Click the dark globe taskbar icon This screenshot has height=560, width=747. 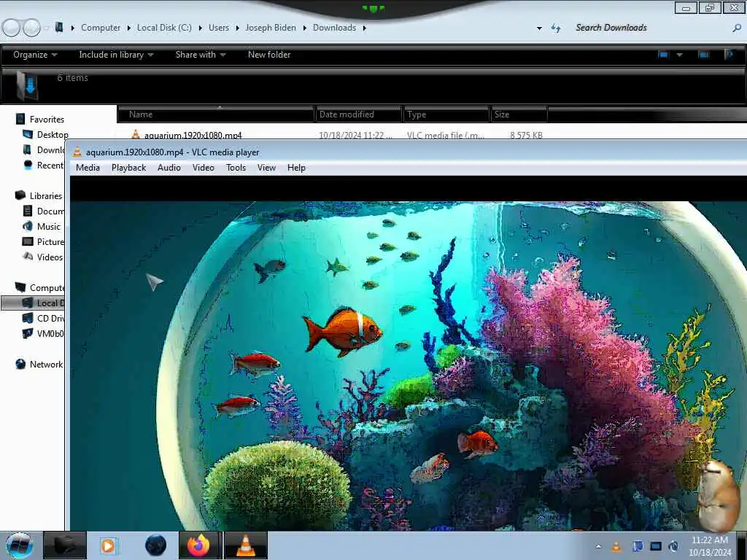[155, 545]
